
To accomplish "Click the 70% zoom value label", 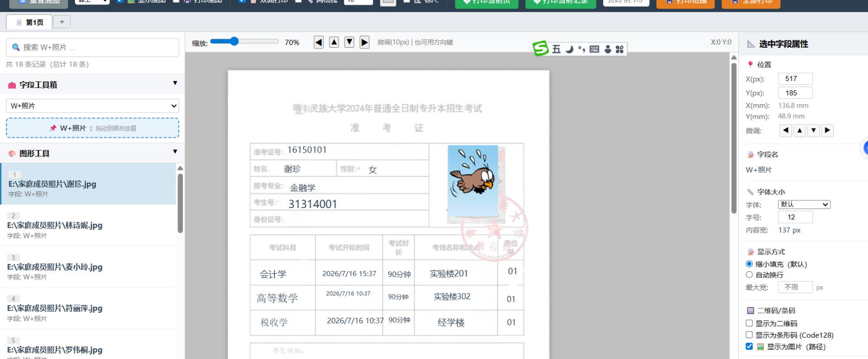I will [292, 42].
